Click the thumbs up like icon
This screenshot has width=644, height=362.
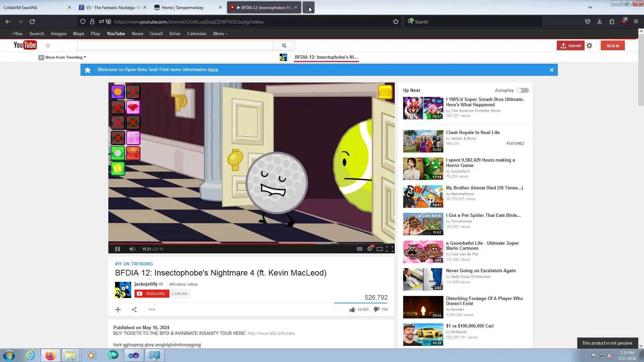[352, 309]
